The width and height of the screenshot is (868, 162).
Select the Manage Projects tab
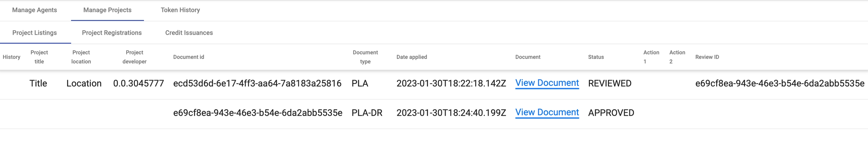pyautogui.click(x=107, y=10)
